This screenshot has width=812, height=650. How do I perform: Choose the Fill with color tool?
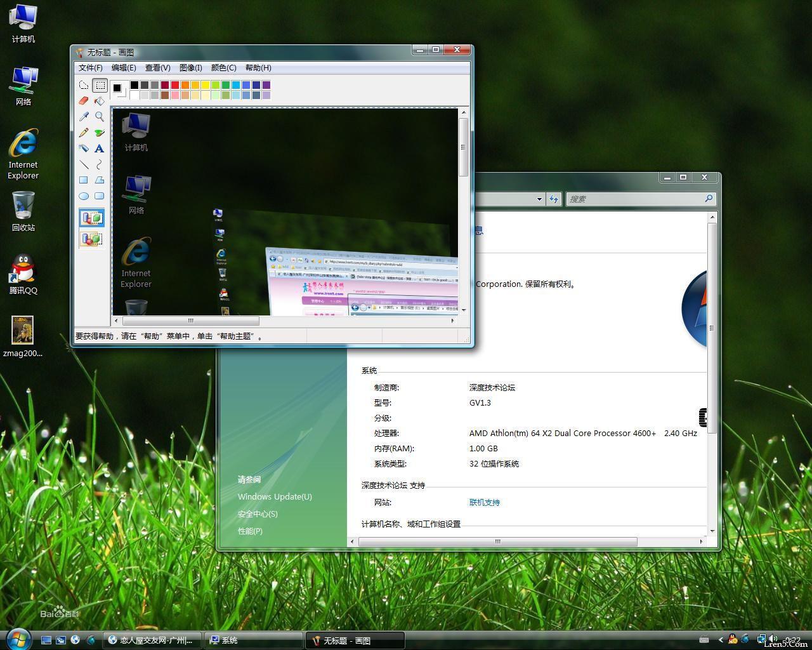pyautogui.click(x=100, y=100)
